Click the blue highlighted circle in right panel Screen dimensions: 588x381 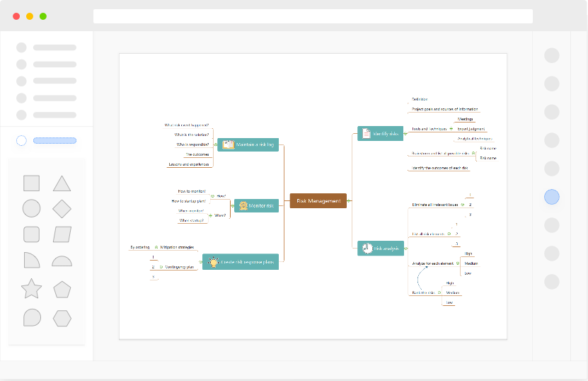coord(552,197)
